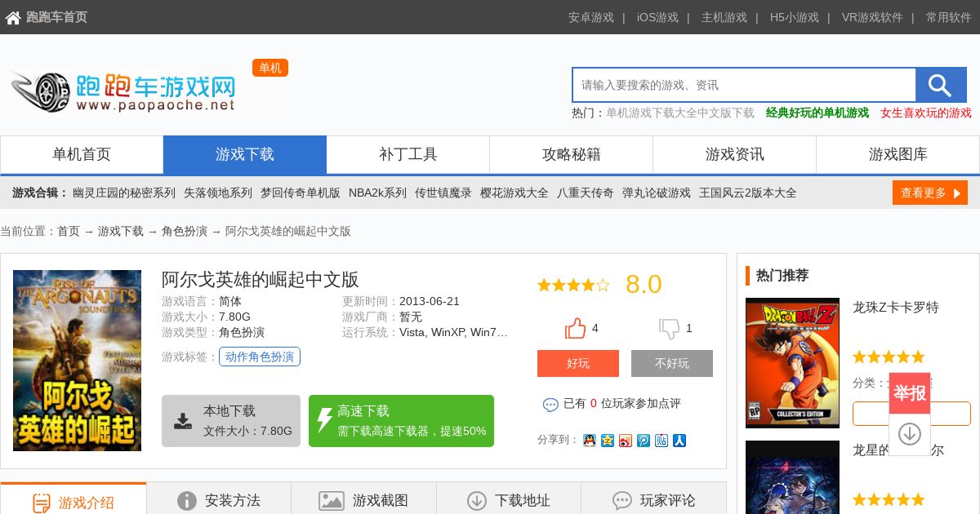Click breadcrumb 首页

(69, 231)
